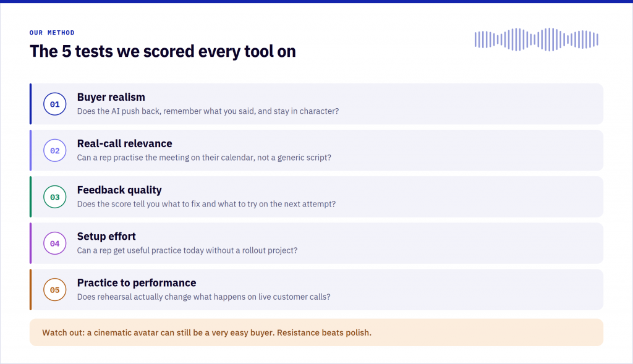This screenshot has width=633, height=364.
Task: Click the orange Watch out callout banner
Action: coord(316,332)
